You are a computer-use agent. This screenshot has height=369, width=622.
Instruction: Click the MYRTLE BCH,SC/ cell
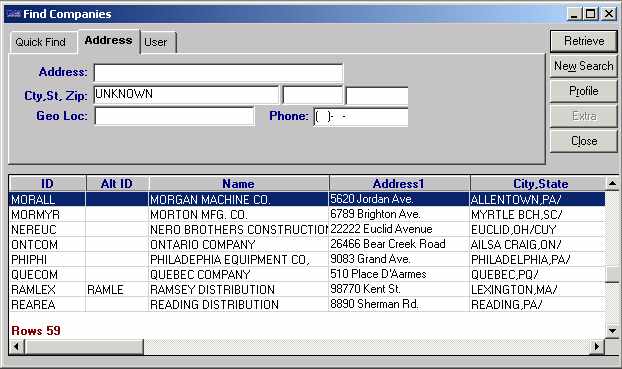pos(538,214)
